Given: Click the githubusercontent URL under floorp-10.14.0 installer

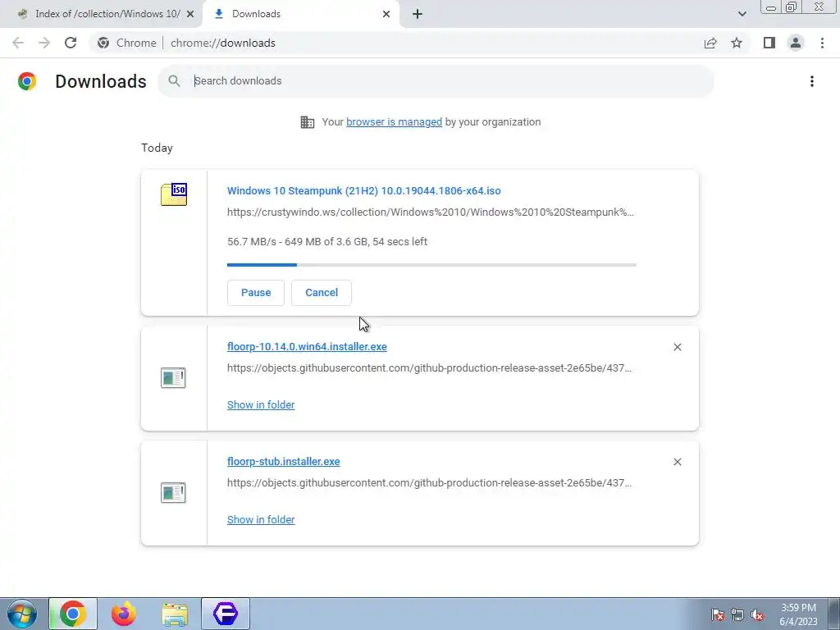Looking at the screenshot, I should (x=430, y=368).
